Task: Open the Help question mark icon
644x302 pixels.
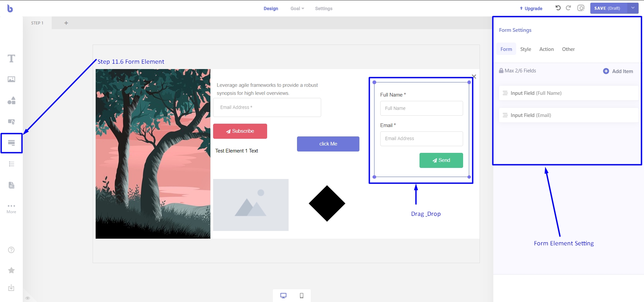Action: tap(11, 250)
